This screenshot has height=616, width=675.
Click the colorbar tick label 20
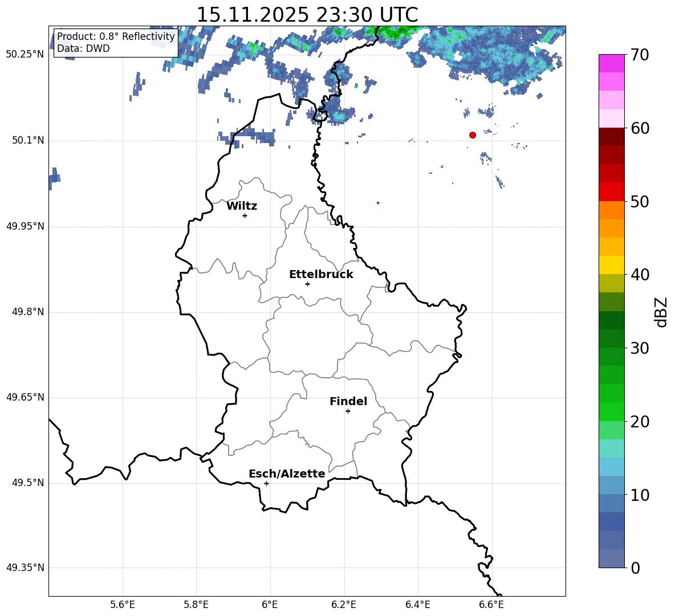tap(639, 421)
